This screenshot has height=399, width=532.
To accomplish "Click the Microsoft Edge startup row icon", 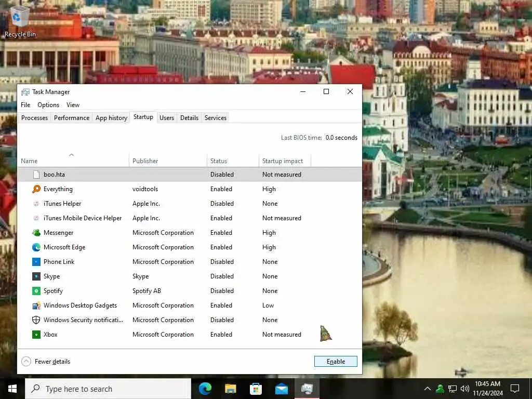I will 36,247.
